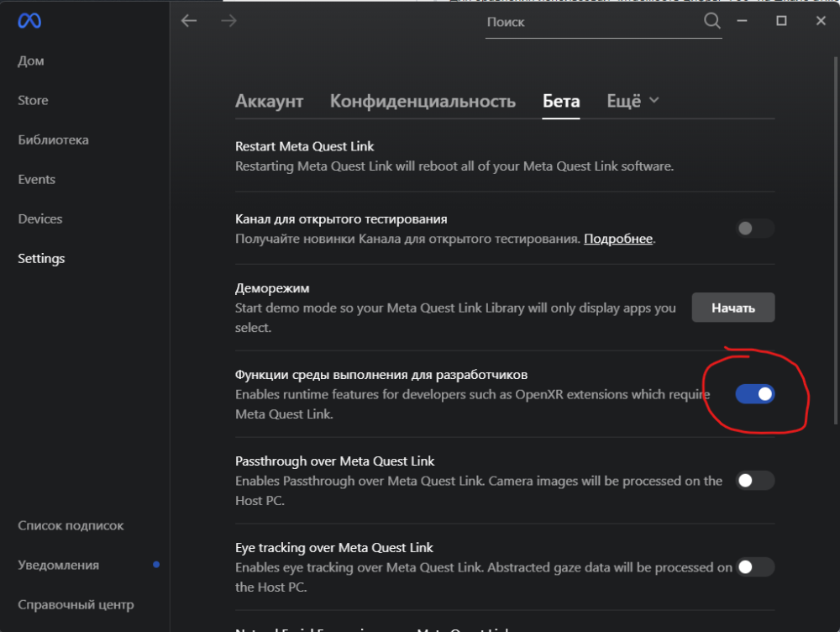The height and width of the screenshot is (632, 840).
Task: Expand the Ещё dropdown chevron
Action: pyautogui.click(x=654, y=101)
